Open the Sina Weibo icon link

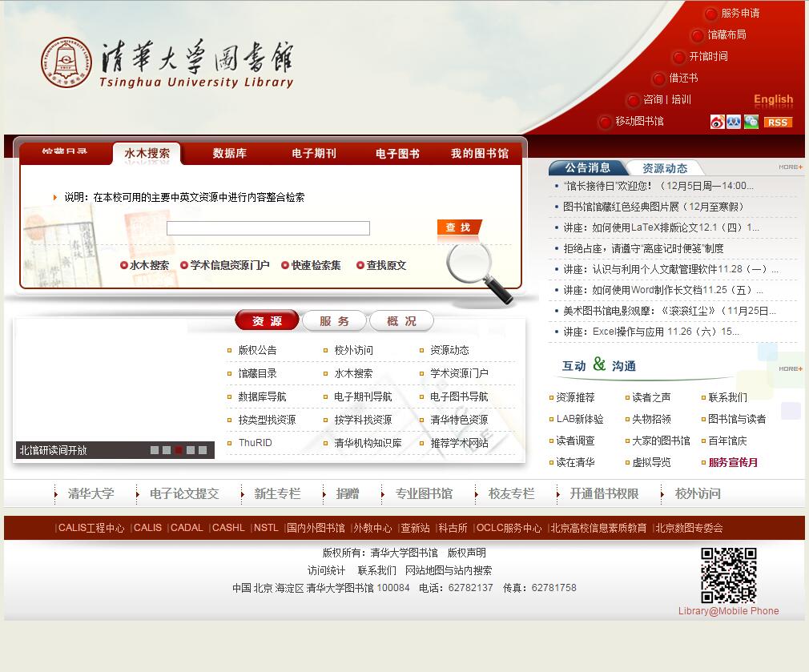coord(717,122)
